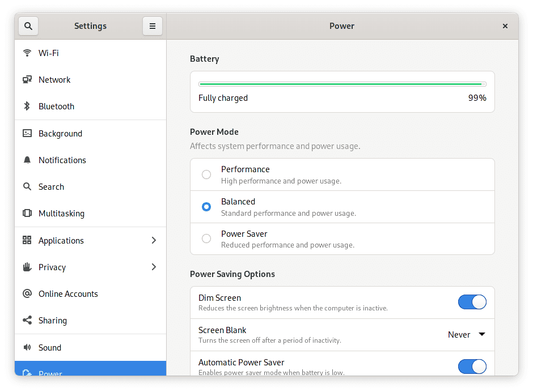Click the Bluetooth icon in sidebar

[x=27, y=106]
